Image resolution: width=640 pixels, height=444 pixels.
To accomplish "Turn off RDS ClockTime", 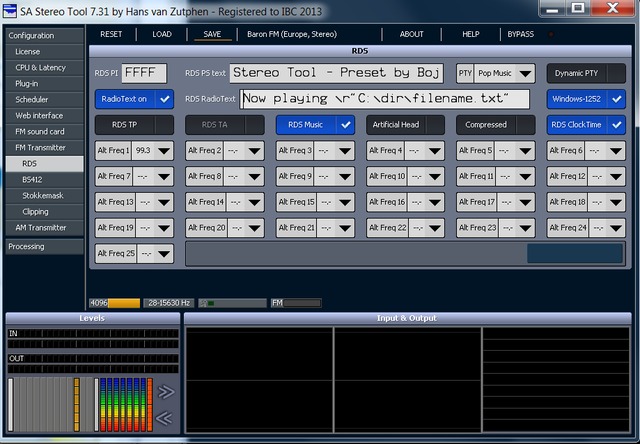I will [586, 125].
